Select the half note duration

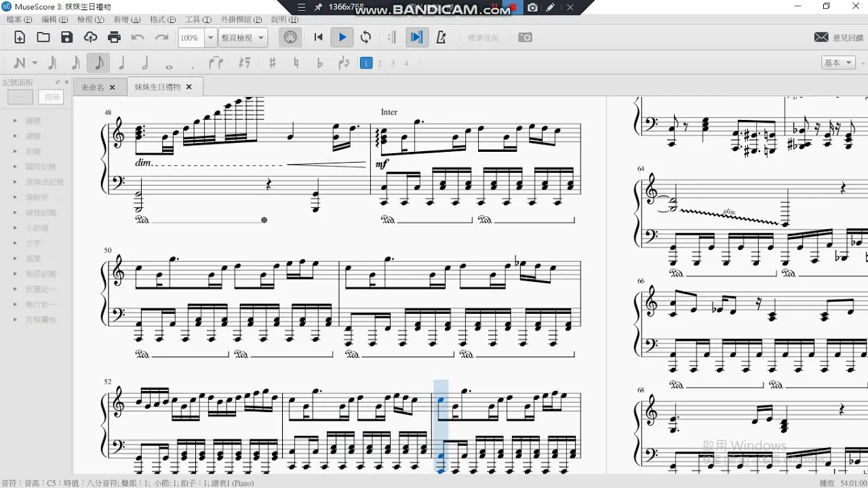coord(145,63)
